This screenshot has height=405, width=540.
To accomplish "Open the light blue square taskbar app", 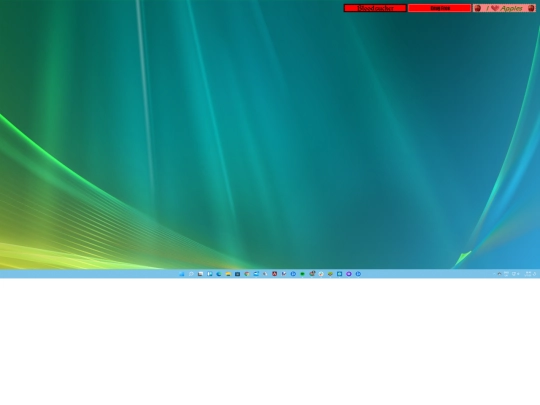I will click(x=340, y=274).
